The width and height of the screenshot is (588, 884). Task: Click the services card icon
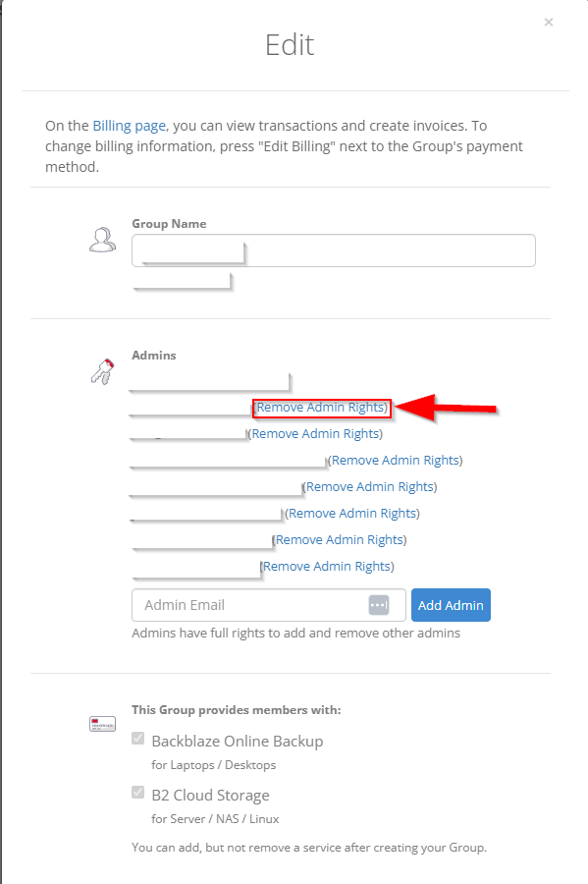(102, 724)
